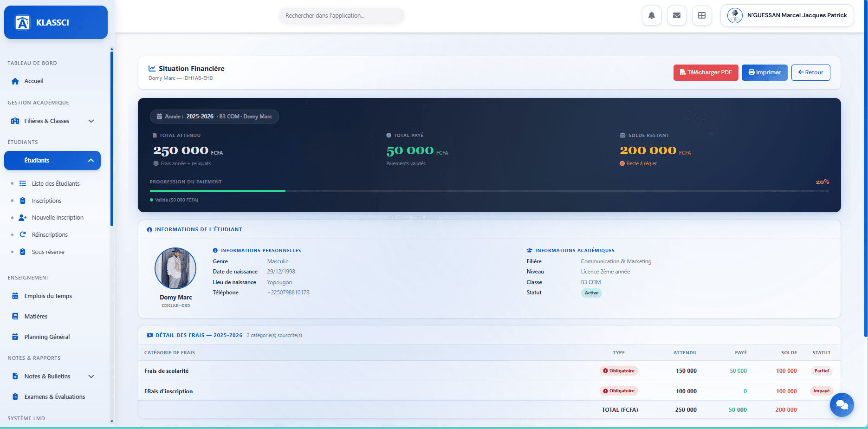Open N'GUESSAN Marcel Jacques Patrick user menu
This screenshot has width=868, height=429.
787,15
